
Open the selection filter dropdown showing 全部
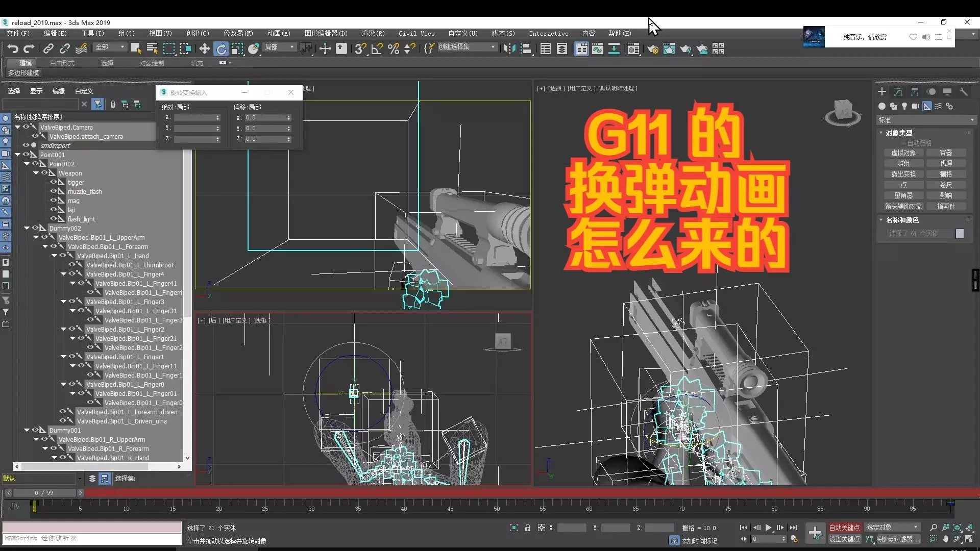point(110,47)
